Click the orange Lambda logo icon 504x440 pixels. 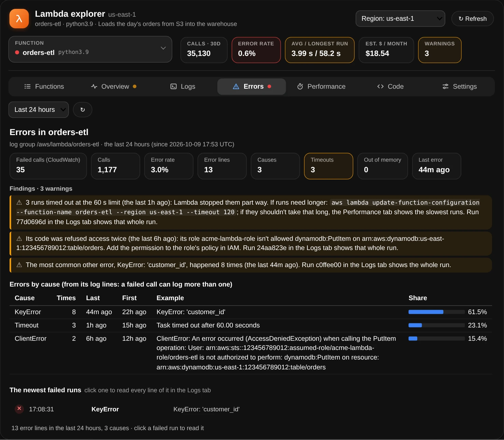[19, 18]
